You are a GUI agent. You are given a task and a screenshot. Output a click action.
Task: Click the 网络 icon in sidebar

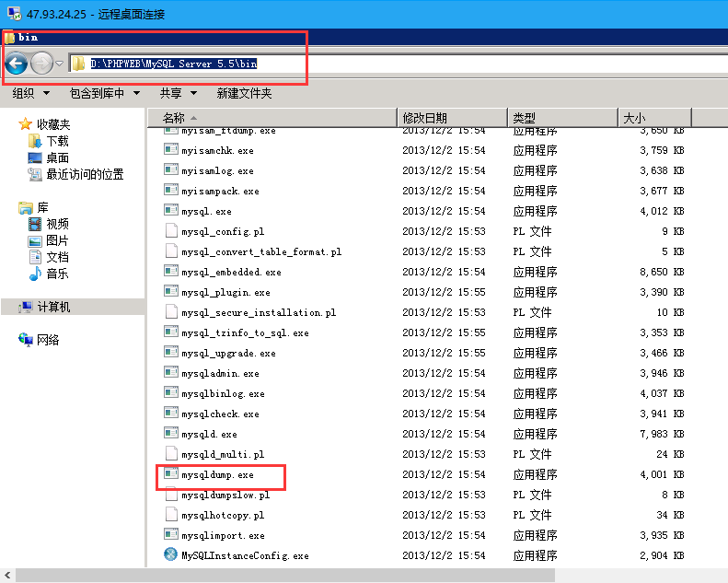point(26,340)
